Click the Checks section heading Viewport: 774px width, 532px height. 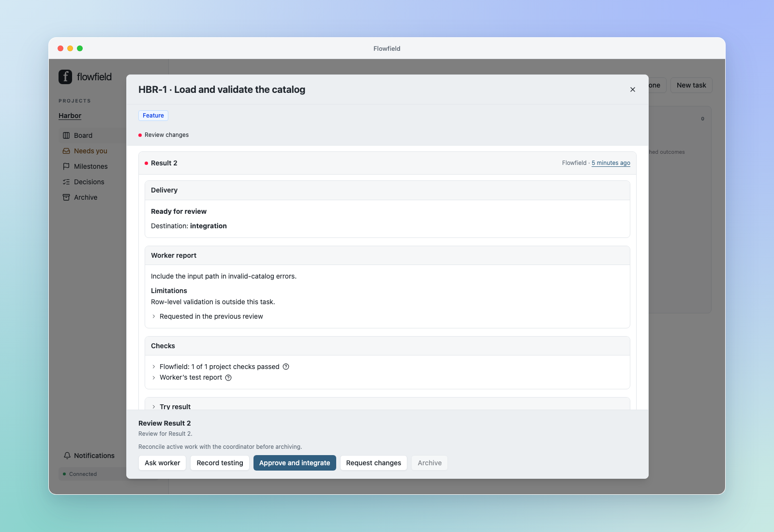click(163, 346)
